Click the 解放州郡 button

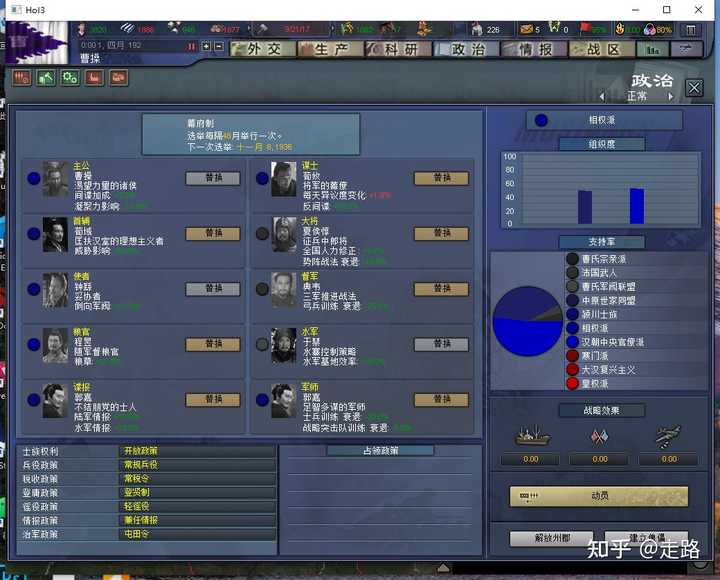(x=551, y=538)
